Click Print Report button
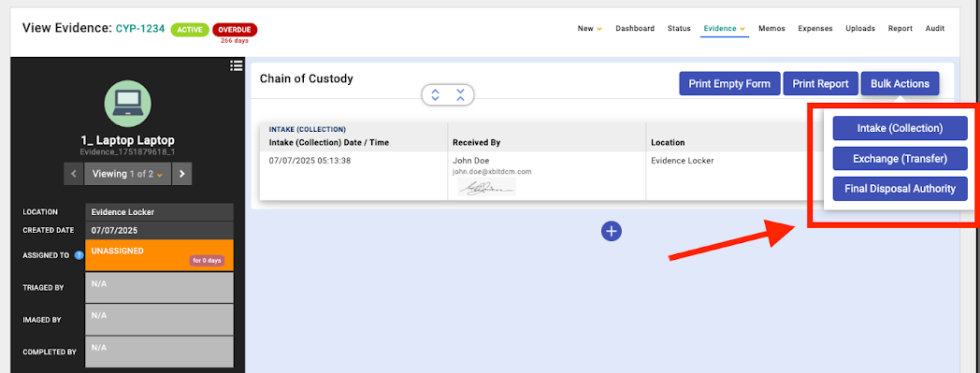Viewport: 980px width, 373px height. (x=820, y=84)
